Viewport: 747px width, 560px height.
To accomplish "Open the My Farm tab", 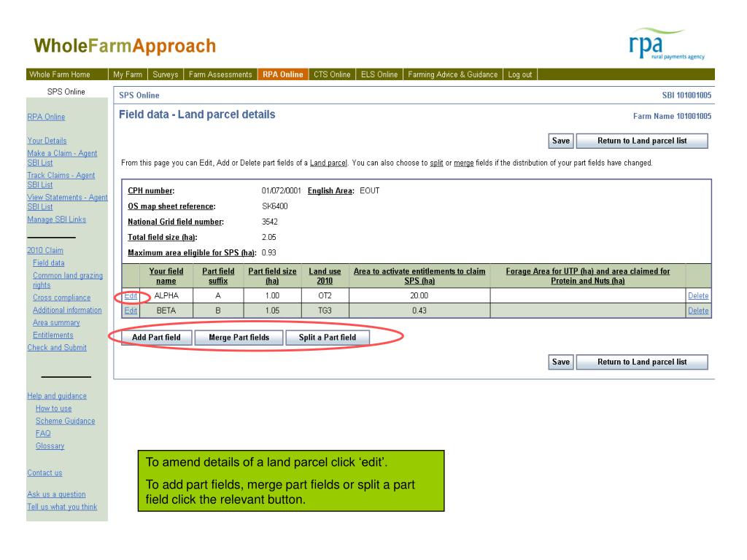I will (x=128, y=74).
